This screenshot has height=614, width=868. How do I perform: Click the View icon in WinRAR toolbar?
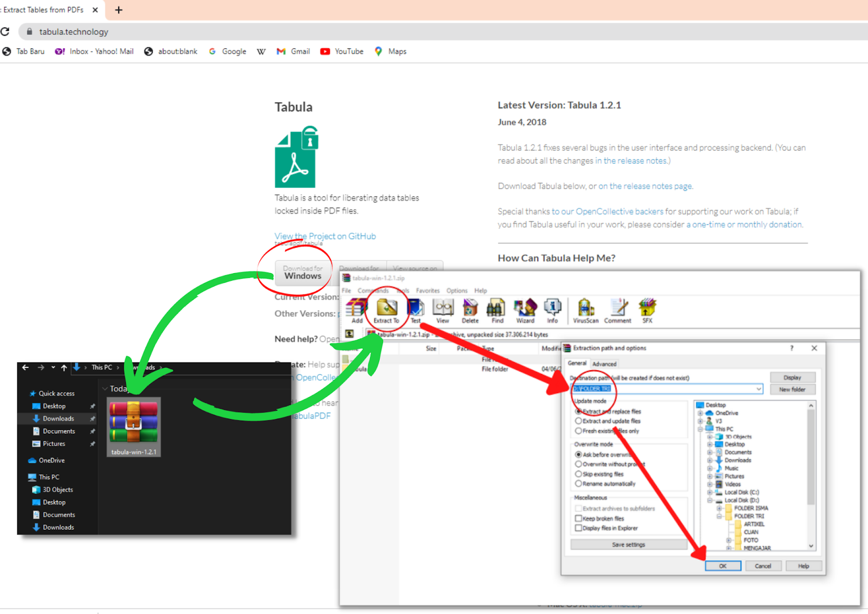click(443, 311)
